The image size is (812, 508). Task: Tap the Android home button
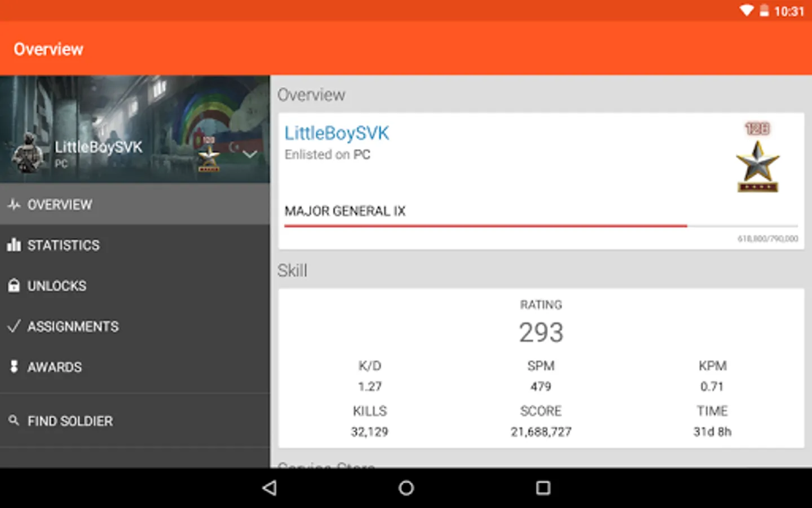406,488
